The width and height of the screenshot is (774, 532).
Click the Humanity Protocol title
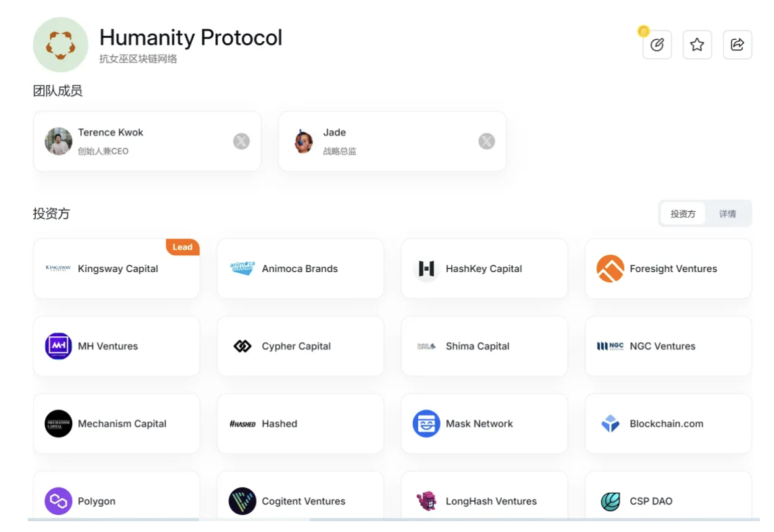[x=190, y=38]
